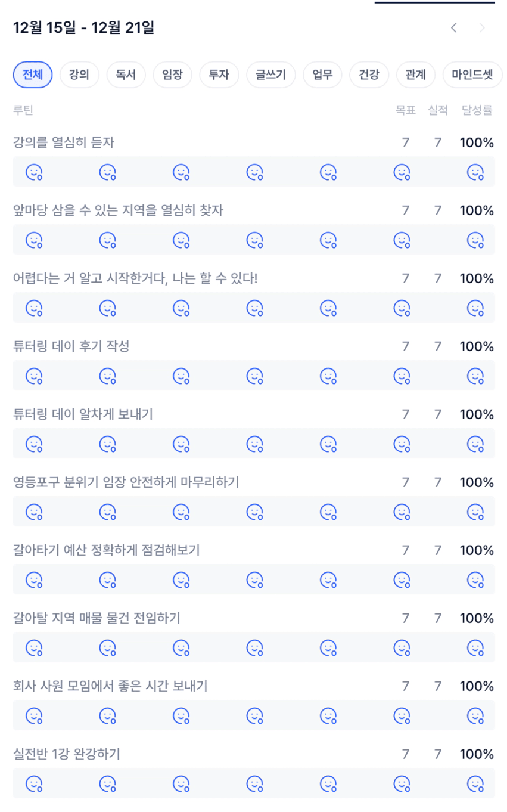The height and width of the screenshot is (812, 507).
Task: Click third smiley of '갈아타기 예산 정확하게 점검해보기'
Action: coord(181,580)
